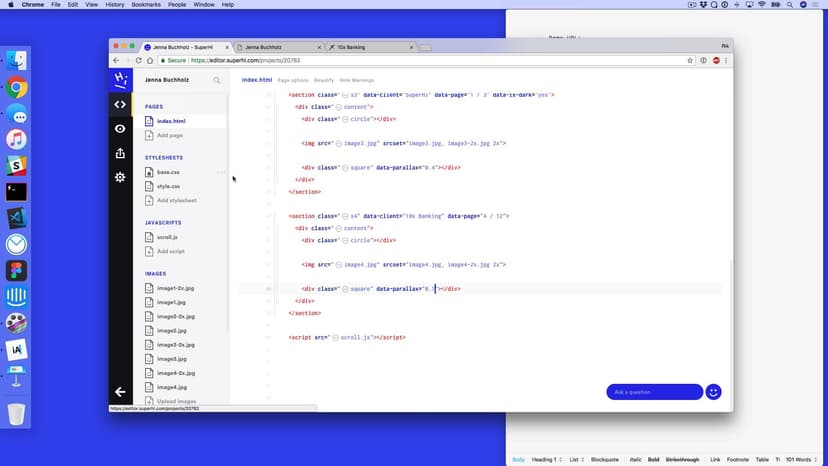Open the 101 Words counter dropdown

click(x=801, y=459)
